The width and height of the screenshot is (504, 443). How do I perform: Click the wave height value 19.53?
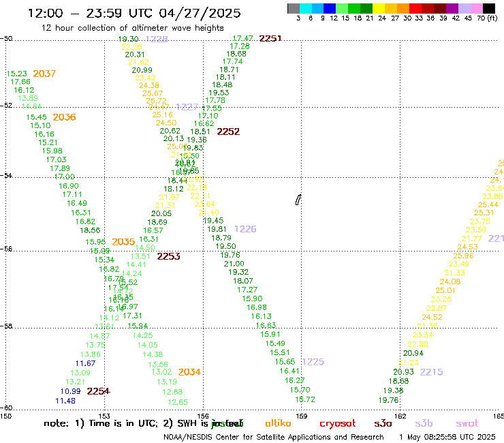tap(219, 93)
